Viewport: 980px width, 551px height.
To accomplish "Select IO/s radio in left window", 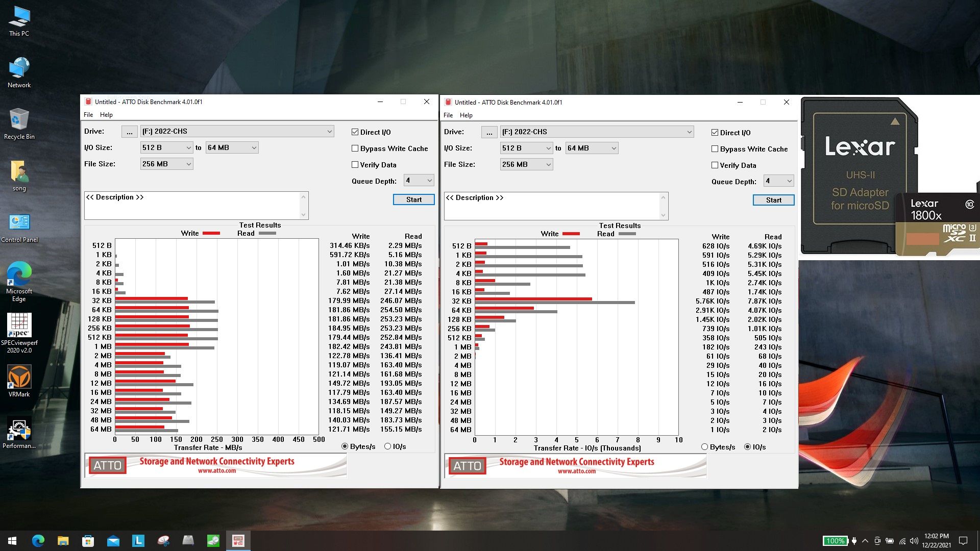I will coord(388,446).
